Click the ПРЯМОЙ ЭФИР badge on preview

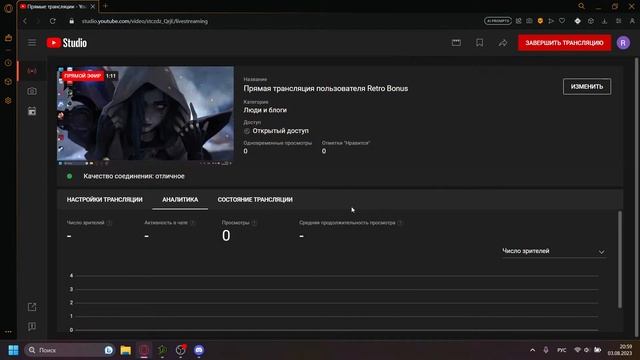[x=82, y=76]
